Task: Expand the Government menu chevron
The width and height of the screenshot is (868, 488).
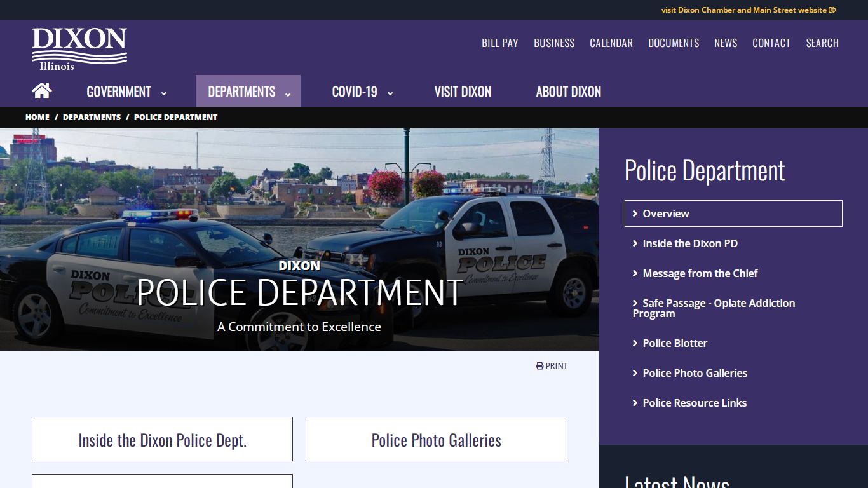Action: (164, 93)
